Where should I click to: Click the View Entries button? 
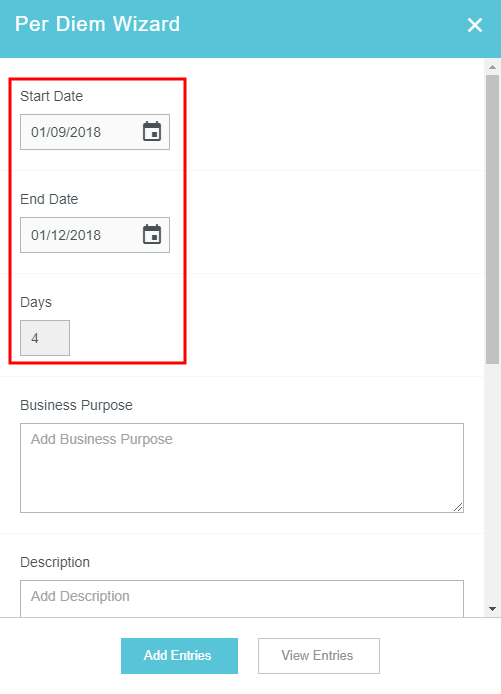point(319,655)
